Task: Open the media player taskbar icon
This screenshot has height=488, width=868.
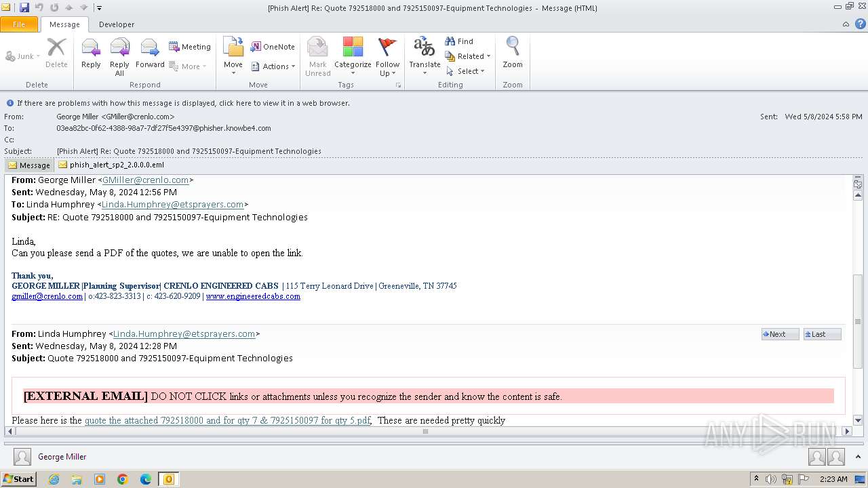Action: pyautogui.click(x=100, y=479)
